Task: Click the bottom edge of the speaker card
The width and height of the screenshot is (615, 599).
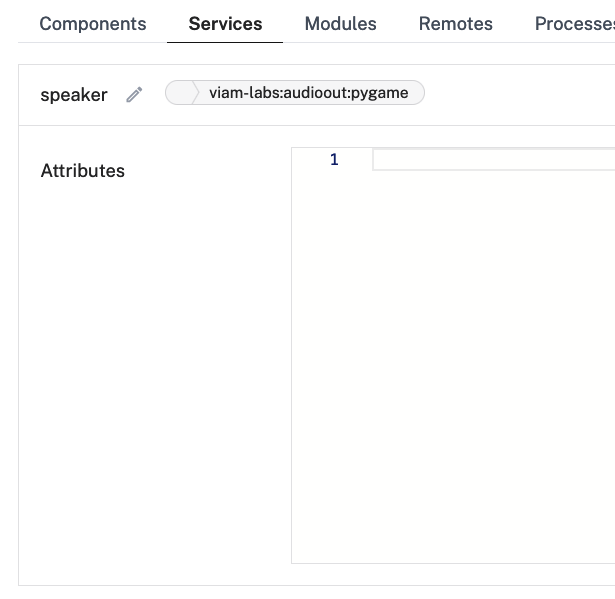Action: (300, 585)
